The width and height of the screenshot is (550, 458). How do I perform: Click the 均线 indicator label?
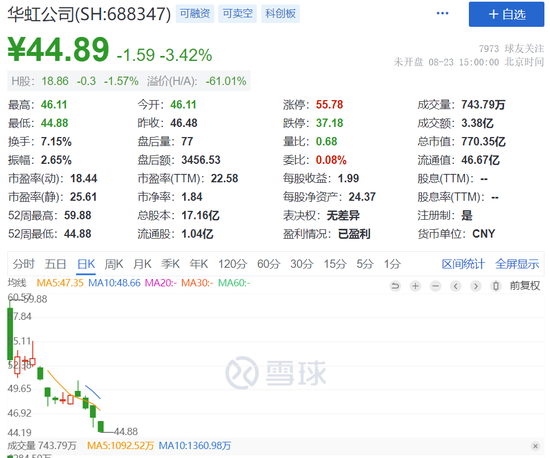(x=17, y=283)
